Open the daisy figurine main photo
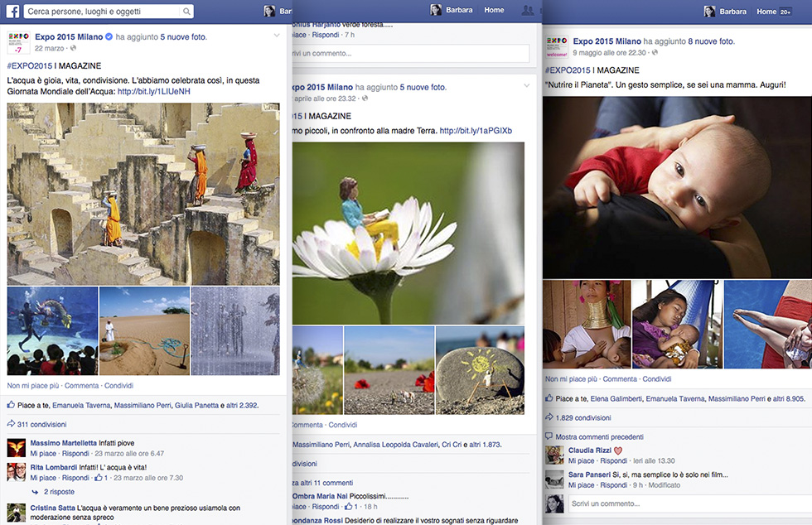This screenshot has height=525, width=812. tap(408, 233)
